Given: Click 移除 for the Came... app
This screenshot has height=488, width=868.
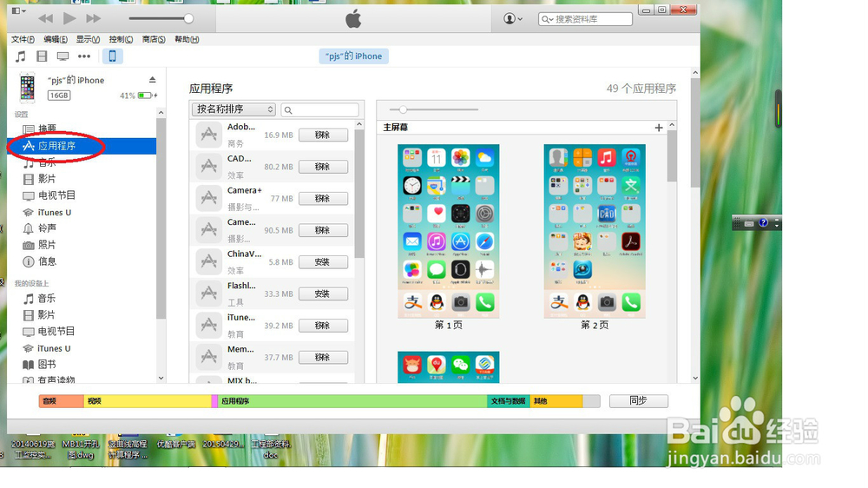Looking at the screenshot, I should [x=323, y=230].
